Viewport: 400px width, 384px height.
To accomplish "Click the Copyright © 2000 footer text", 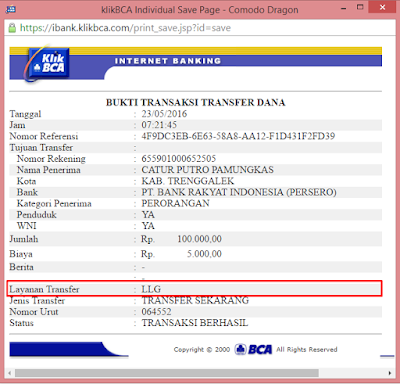I will 202,349.
